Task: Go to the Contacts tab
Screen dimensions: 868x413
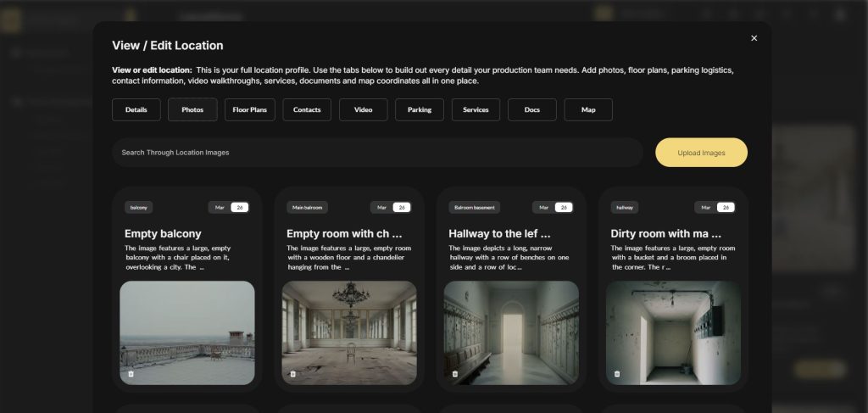Action: click(307, 109)
